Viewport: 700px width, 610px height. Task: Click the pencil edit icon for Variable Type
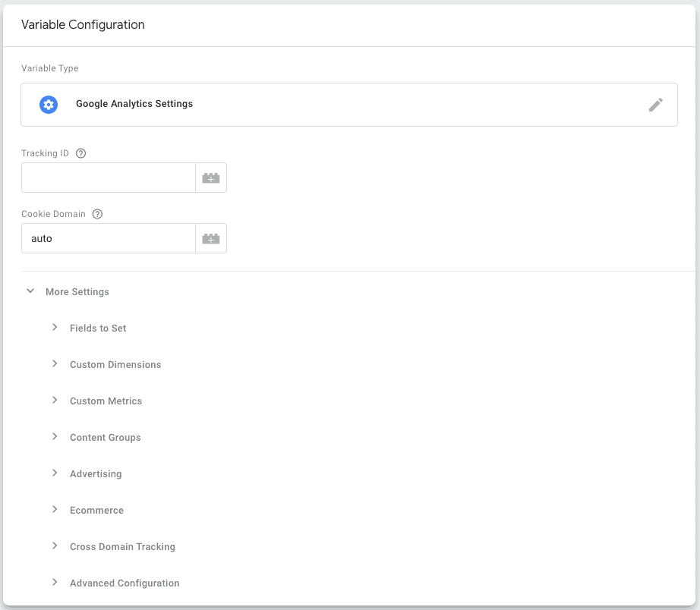click(x=655, y=105)
